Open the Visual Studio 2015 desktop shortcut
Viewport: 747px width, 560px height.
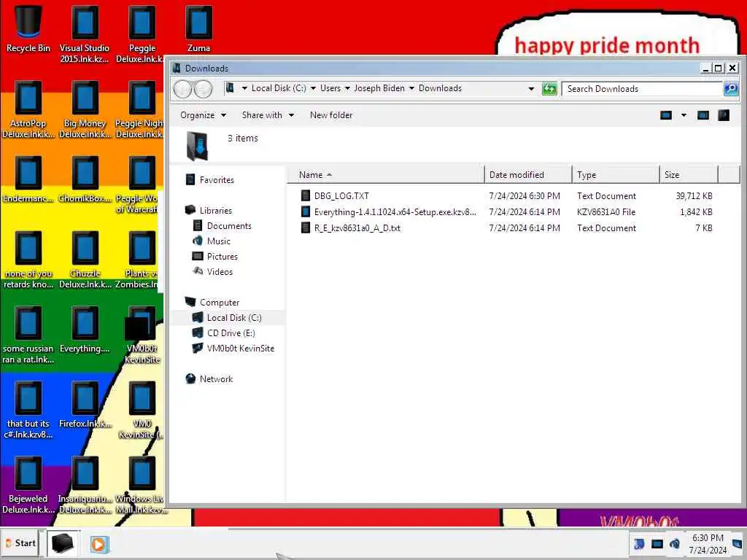coord(85,34)
